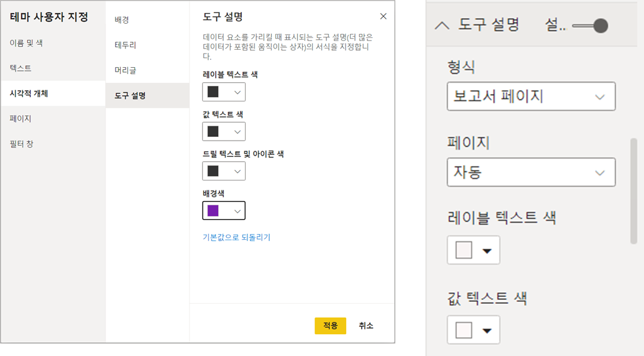Toggle the 도구 설명 switch in format pane
644x356 pixels.
(590, 26)
